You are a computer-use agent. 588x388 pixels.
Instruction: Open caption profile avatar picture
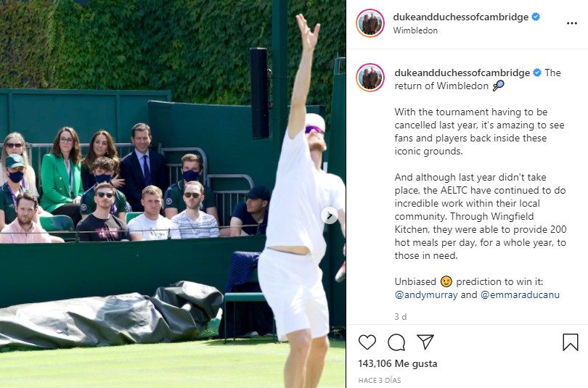370,78
